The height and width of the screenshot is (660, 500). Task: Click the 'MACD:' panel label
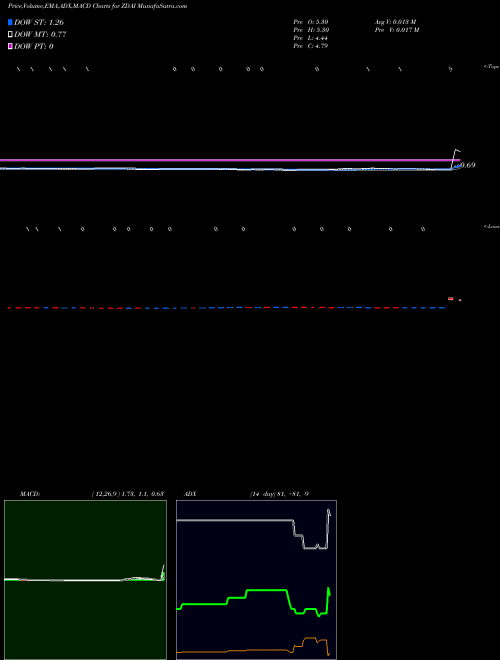click(x=30, y=494)
